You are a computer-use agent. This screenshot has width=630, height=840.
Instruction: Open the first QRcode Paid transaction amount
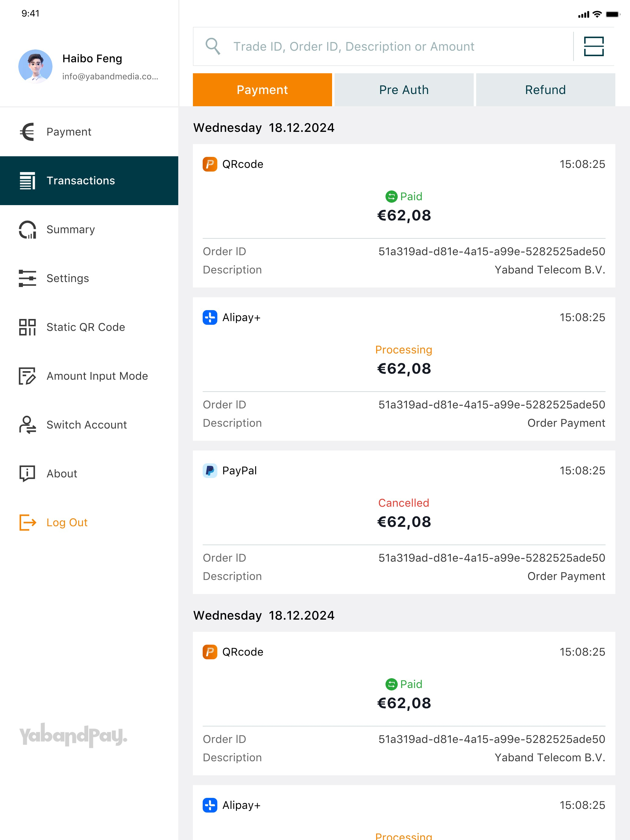click(404, 215)
